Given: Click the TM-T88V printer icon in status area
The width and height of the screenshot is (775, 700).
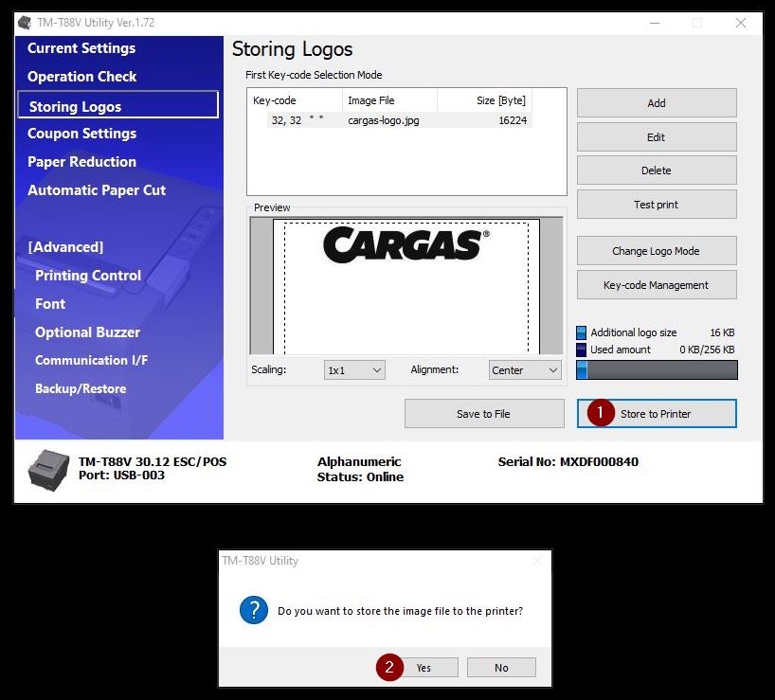Looking at the screenshot, I should 48,470.
